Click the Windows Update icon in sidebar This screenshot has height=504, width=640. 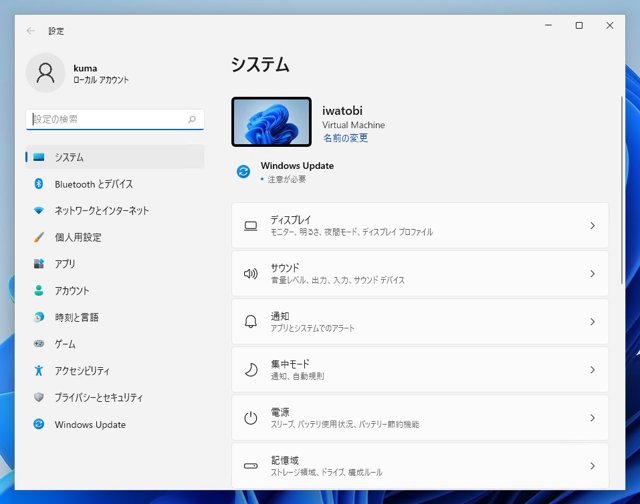[39, 424]
